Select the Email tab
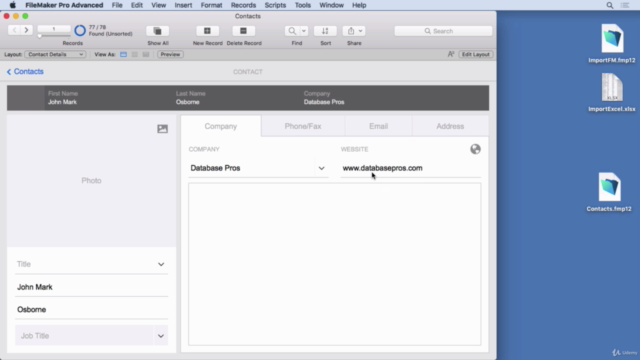This screenshot has height=360, width=640. coord(378,126)
